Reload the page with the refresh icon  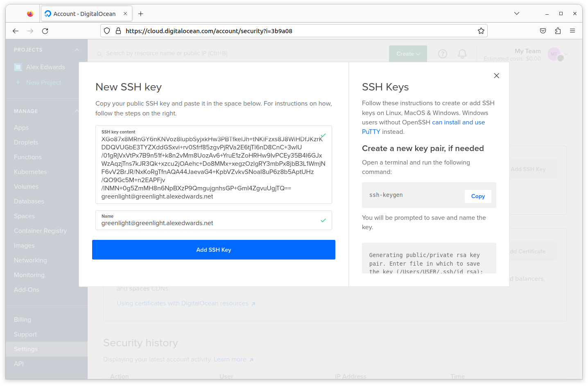45,31
